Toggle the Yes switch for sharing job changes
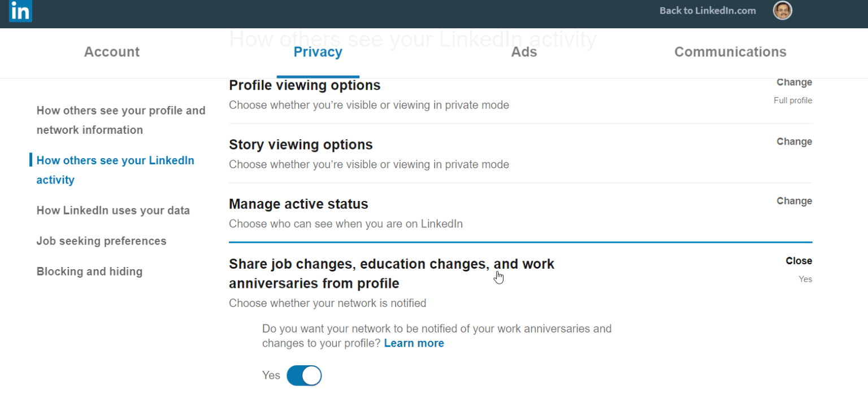Viewport: 868px width, 403px height. tap(304, 375)
